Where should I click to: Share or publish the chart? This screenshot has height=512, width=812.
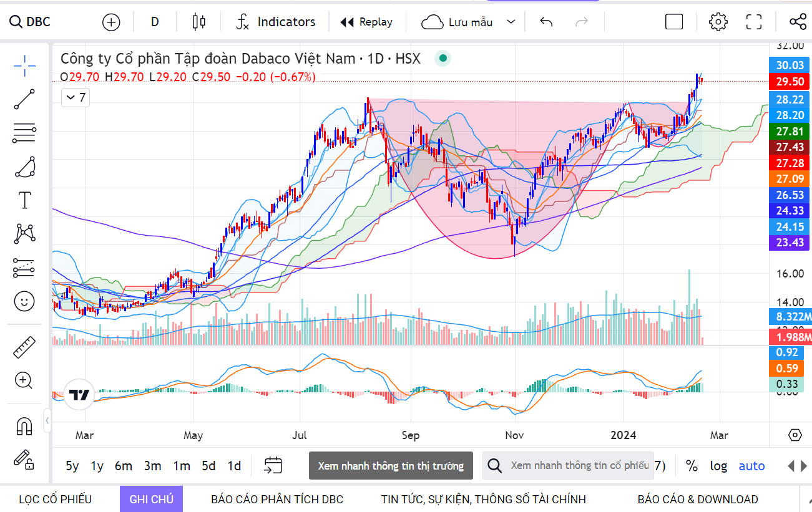click(x=798, y=22)
